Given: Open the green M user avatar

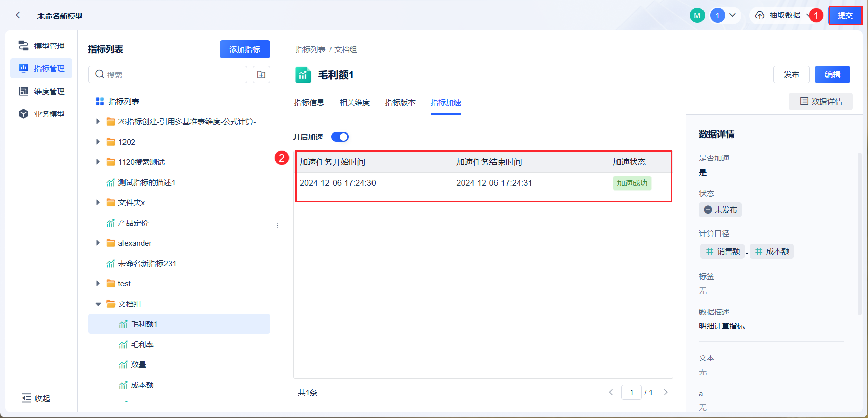Looking at the screenshot, I should pyautogui.click(x=697, y=15).
